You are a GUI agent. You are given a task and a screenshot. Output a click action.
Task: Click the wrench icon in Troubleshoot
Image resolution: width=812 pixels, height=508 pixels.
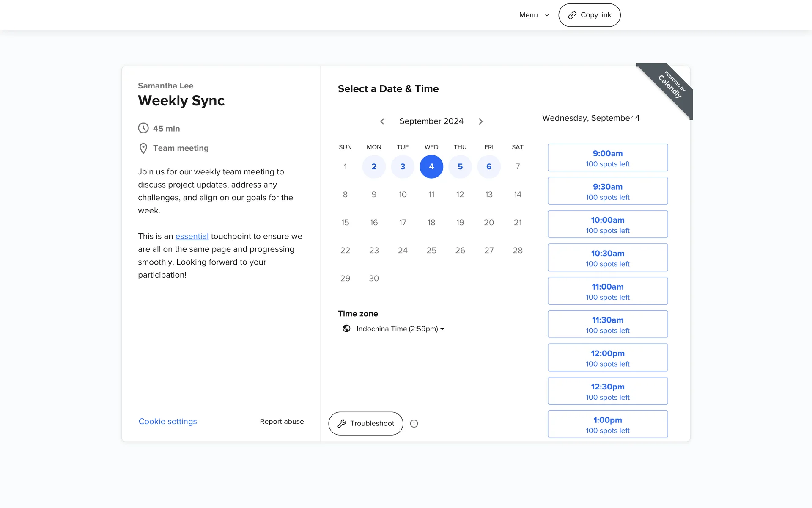(x=342, y=424)
